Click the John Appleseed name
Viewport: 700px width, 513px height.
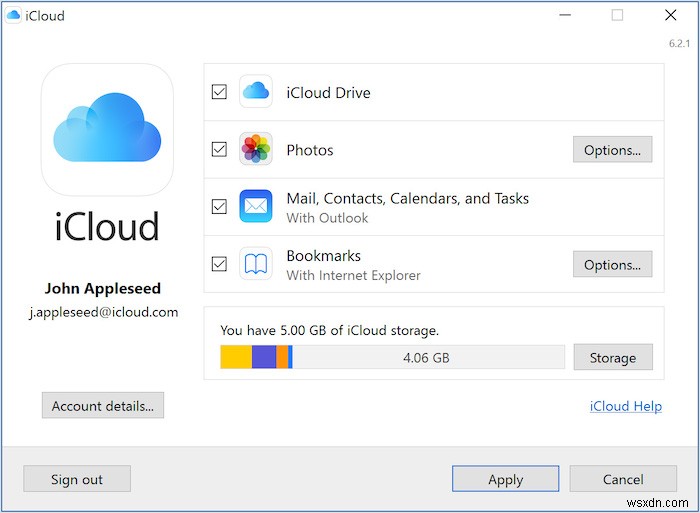click(103, 288)
